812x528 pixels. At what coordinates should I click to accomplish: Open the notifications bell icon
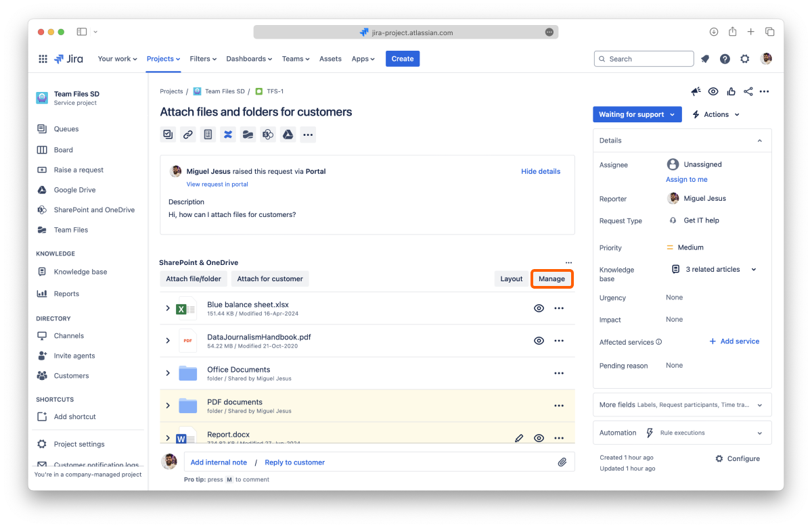(x=705, y=59)
